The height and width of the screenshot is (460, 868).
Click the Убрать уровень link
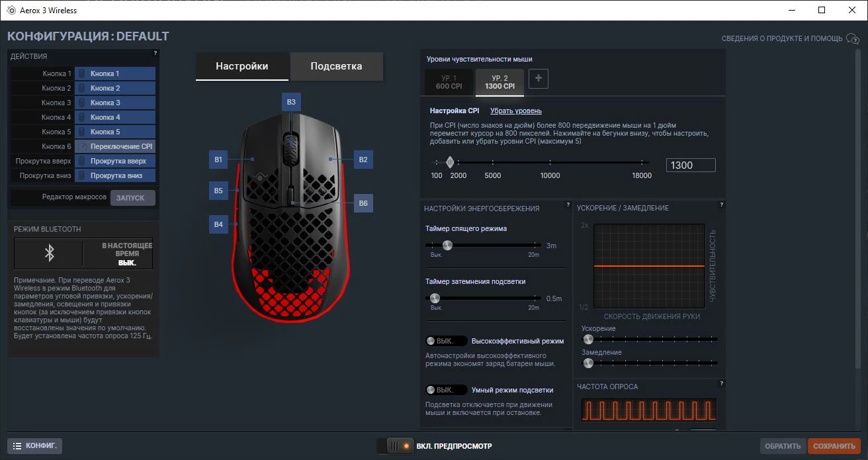pyautogui.click(x=515, y=111)
